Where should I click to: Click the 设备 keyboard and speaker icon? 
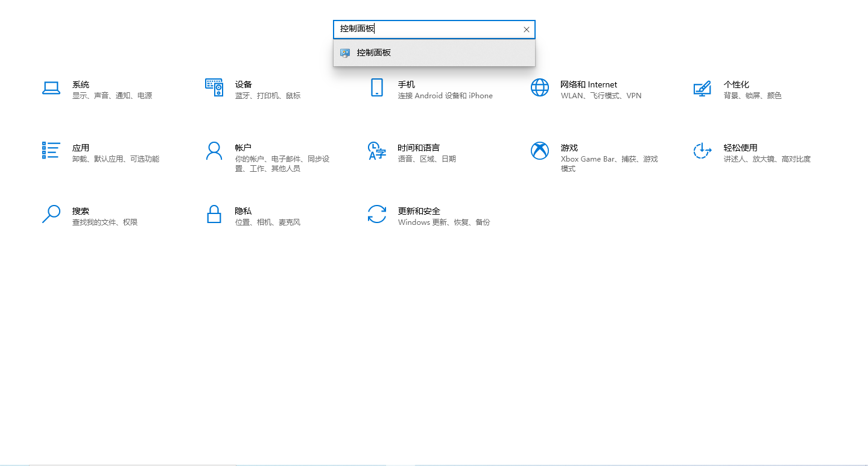pyautogui.click(x=214, y=87)
